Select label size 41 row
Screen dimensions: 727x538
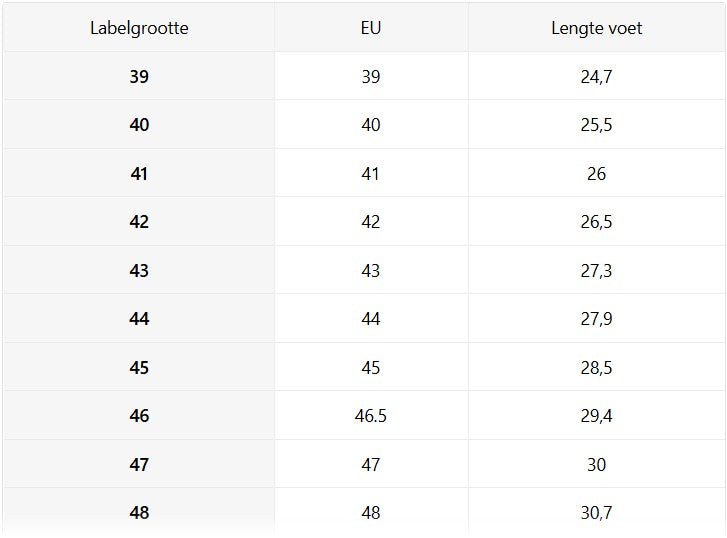[139, 174]
